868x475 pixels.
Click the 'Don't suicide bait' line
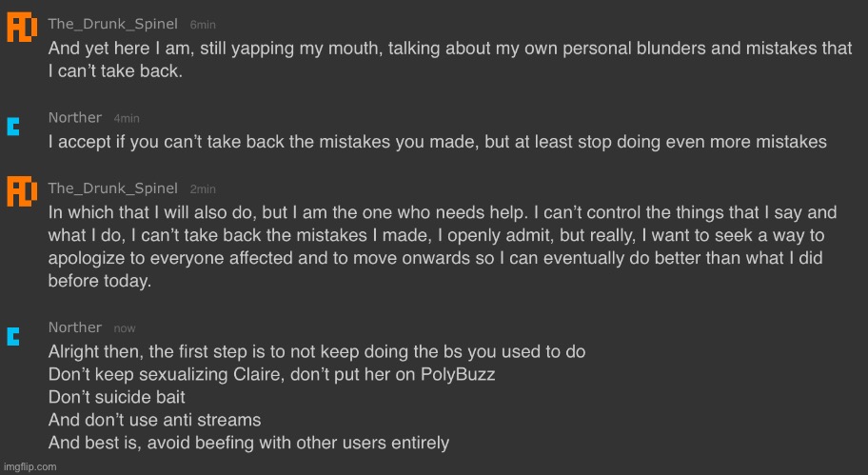(116, 397)
